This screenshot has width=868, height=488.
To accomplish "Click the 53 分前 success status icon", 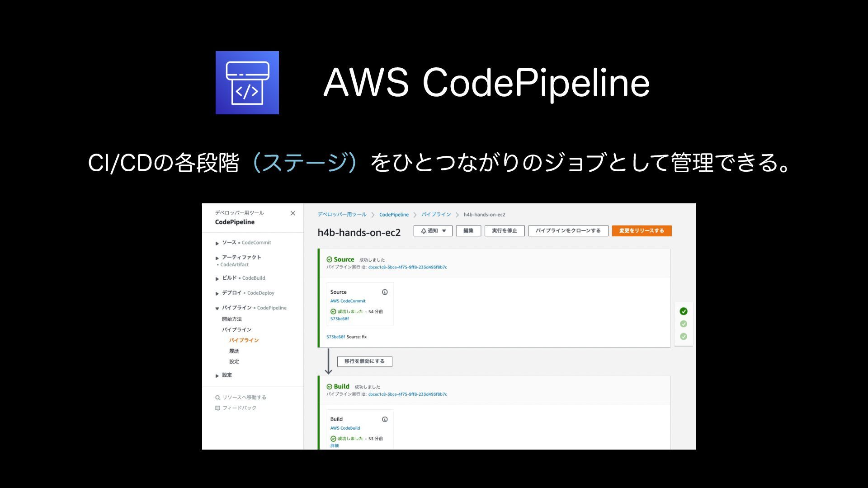I will pos(333,439).
